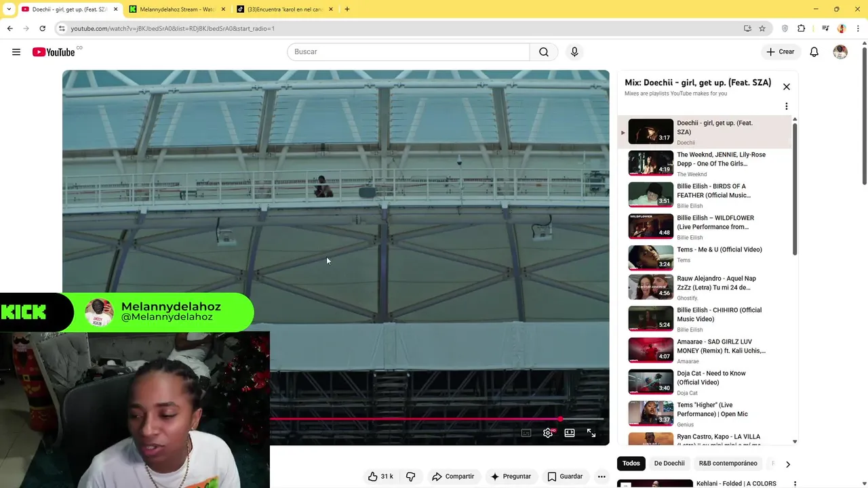Open Rauw Alejandro Aquel Nap ZzZz thumbnail
868x488 pixels.
(x=651, y=287)
